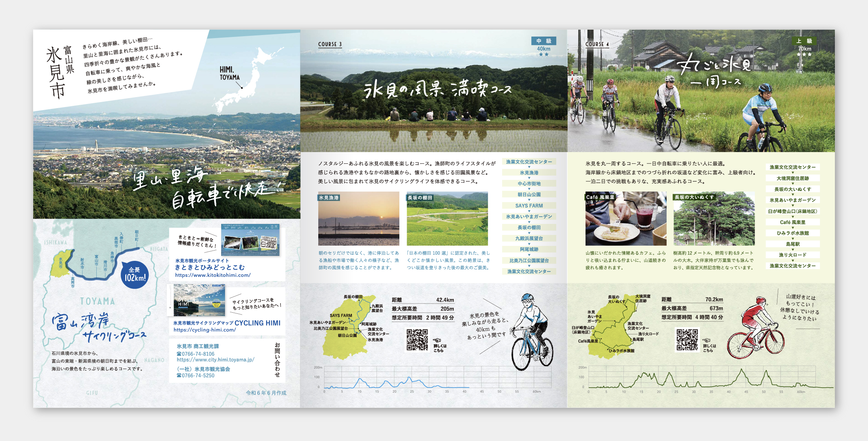Click phone icon before 0766-74-5250
Viewport: 868px width, 441px height.
[179, 375]
